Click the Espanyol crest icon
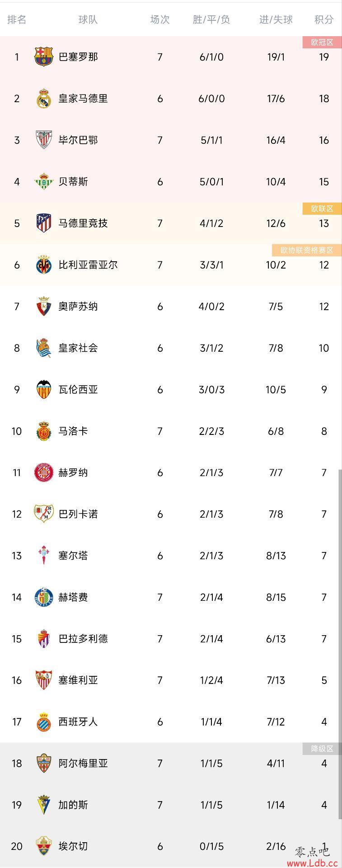Screen dimensions: 342x868 [44, 722]
